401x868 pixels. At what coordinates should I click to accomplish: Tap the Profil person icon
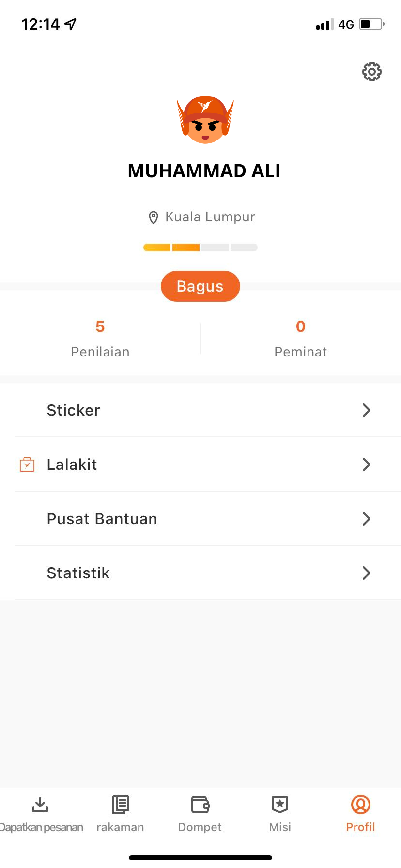(x=361, y=805)
